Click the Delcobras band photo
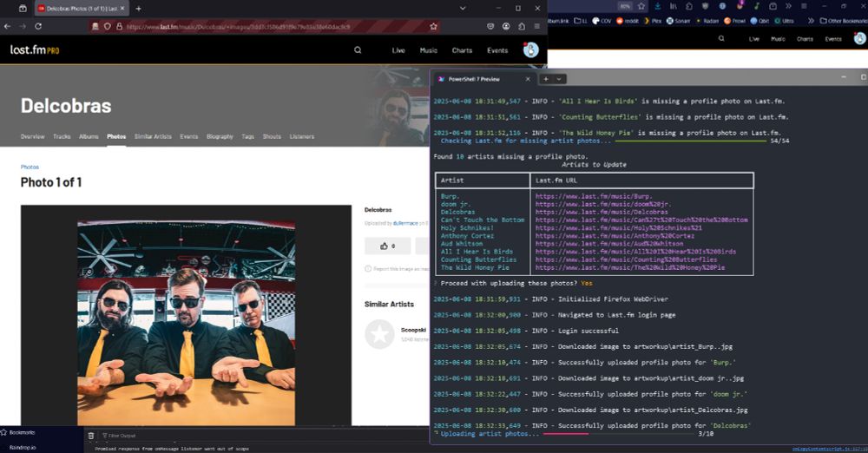 point(186,323)
